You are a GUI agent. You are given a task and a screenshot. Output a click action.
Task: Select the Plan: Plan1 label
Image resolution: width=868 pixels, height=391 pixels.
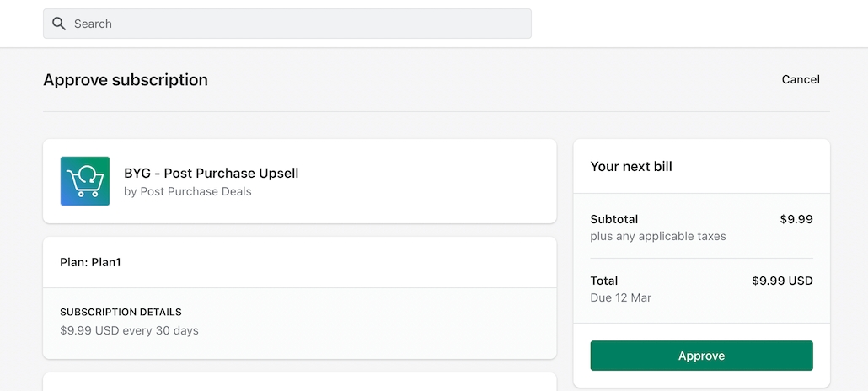click(90, 262)
